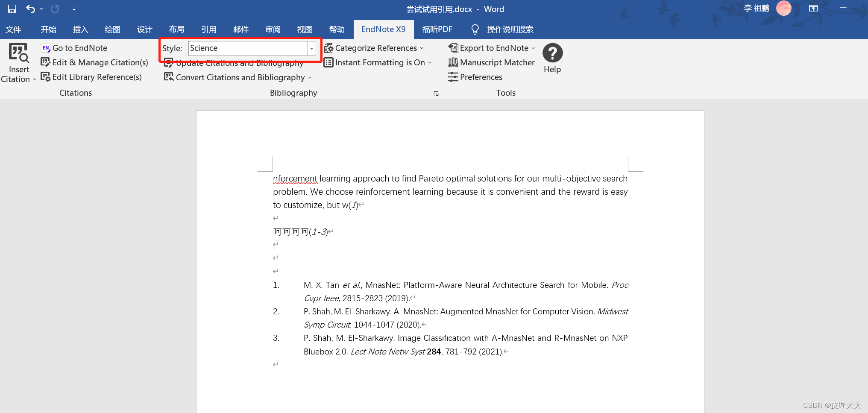
Task: Open EndNote Preferences
Action: pos(475,77)
